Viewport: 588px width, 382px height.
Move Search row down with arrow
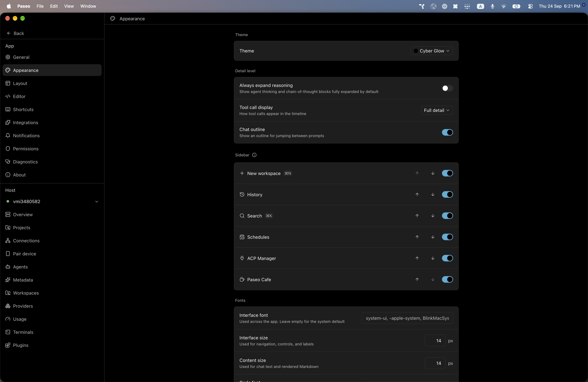click(x=433, y=216)
